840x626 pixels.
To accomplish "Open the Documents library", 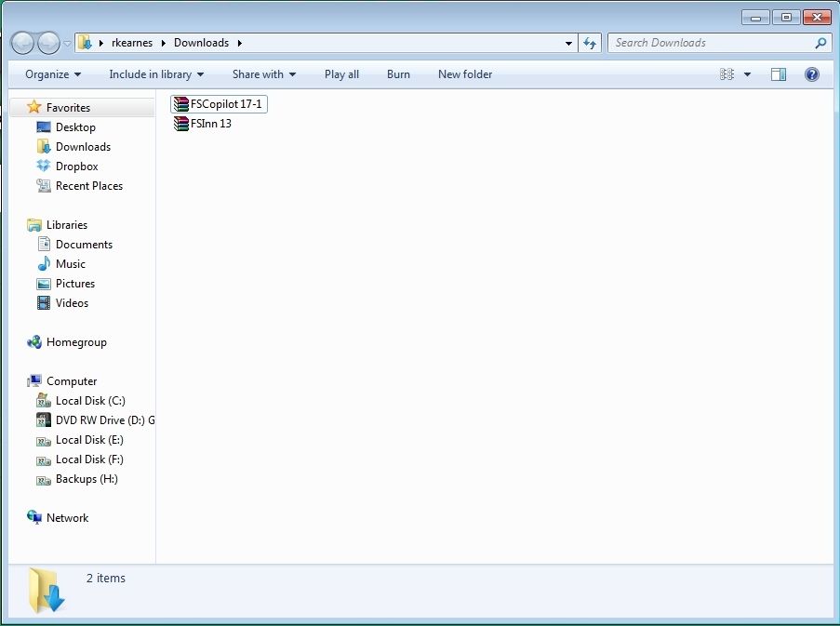I will [x=84, y=245].
